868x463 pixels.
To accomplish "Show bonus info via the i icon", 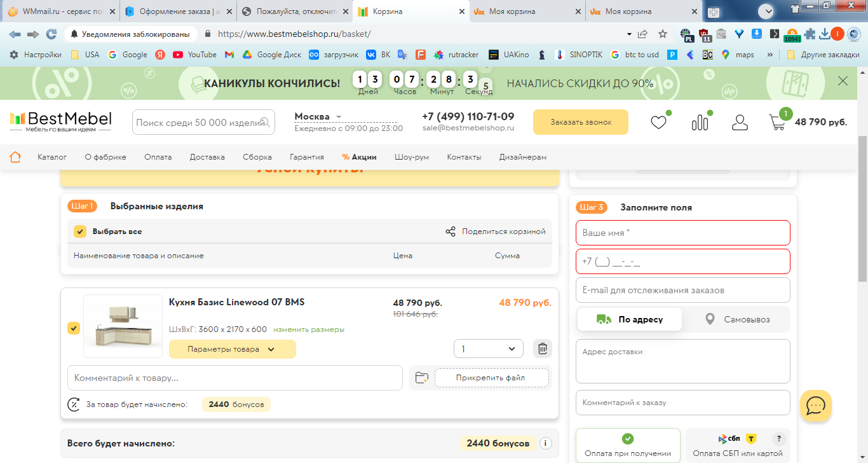I will click(x=545, y=443).
